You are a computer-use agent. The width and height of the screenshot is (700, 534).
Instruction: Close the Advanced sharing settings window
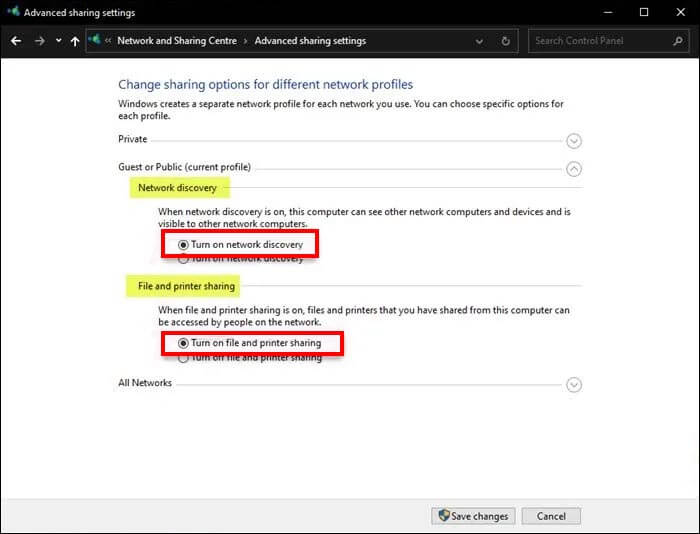click(x=680, y=13)
